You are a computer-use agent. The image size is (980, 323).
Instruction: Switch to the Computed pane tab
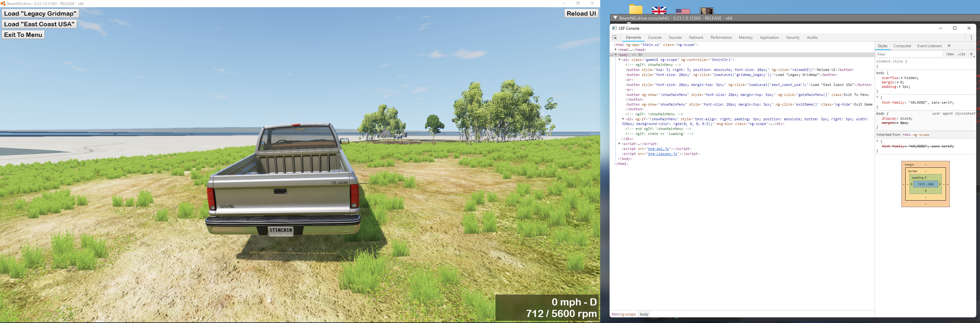coord(902,46)
